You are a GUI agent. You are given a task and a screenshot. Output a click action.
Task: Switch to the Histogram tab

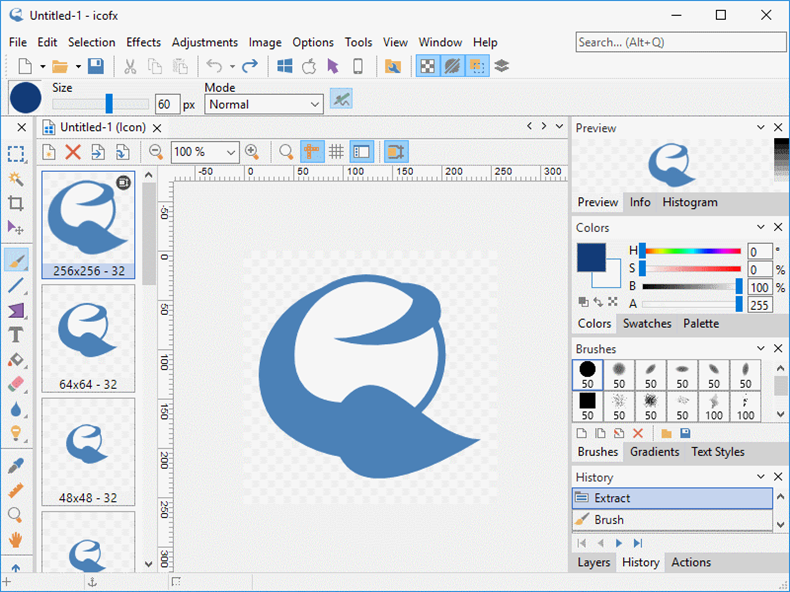(x=690, y=202)
